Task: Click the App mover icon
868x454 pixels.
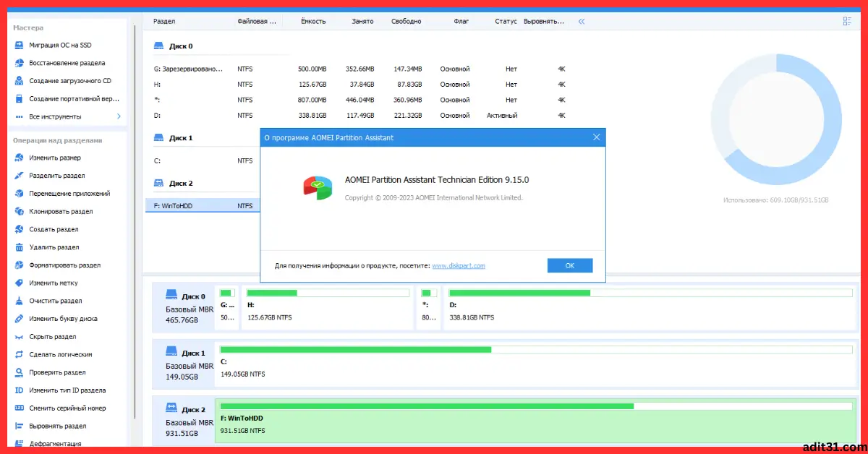Action: pyautogui.click(x=20, y=194)
